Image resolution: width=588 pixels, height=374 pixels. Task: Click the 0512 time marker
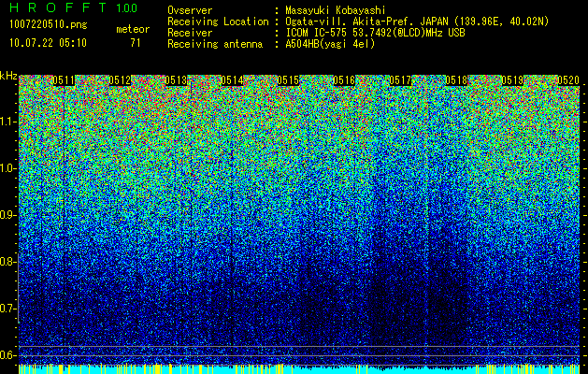pos(120,80)
